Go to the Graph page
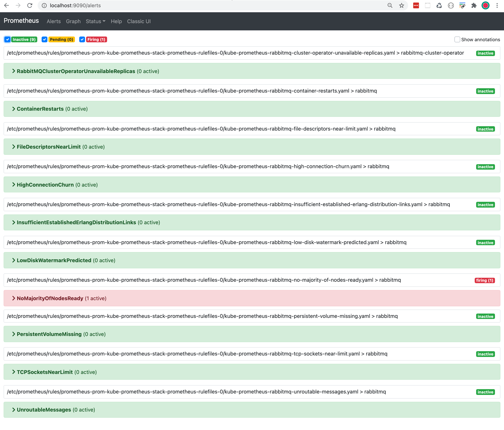Screen dimensions: 504x430 [73, 21]
